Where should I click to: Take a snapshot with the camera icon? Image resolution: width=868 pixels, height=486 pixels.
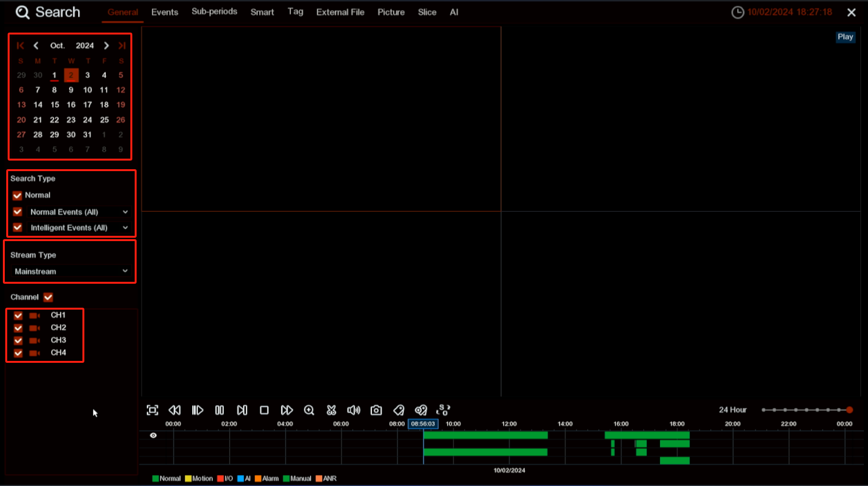click(x=376, y=410)
